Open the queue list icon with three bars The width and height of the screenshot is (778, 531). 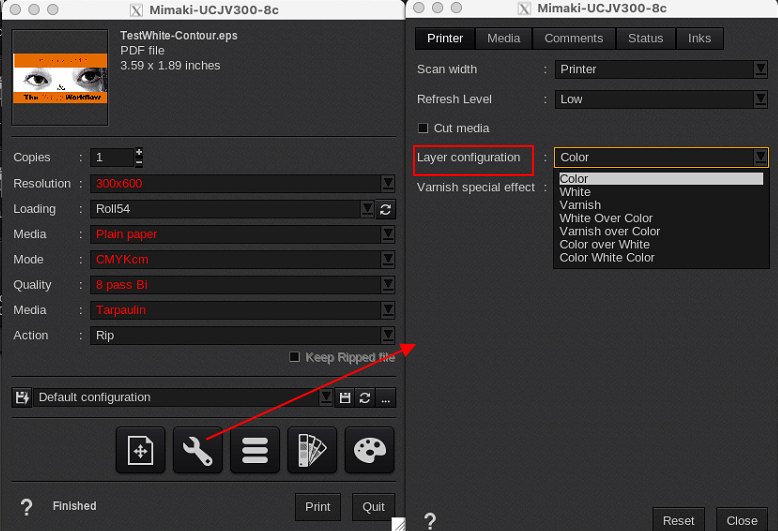[255, 450]
